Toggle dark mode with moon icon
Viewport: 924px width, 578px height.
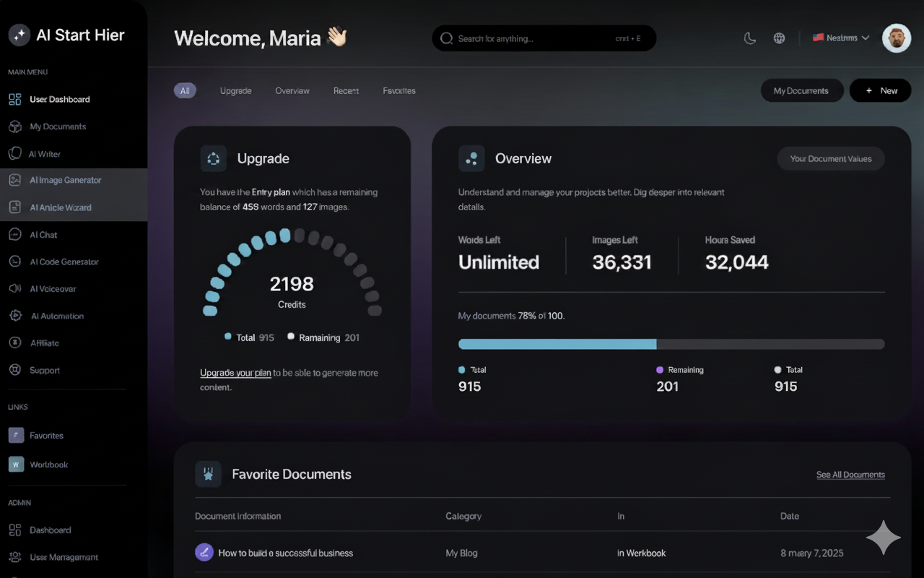coord(750,38)
